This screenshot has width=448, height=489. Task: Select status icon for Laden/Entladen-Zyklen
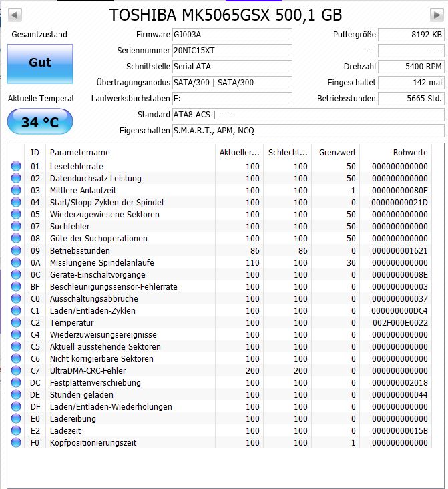(16, 310)
